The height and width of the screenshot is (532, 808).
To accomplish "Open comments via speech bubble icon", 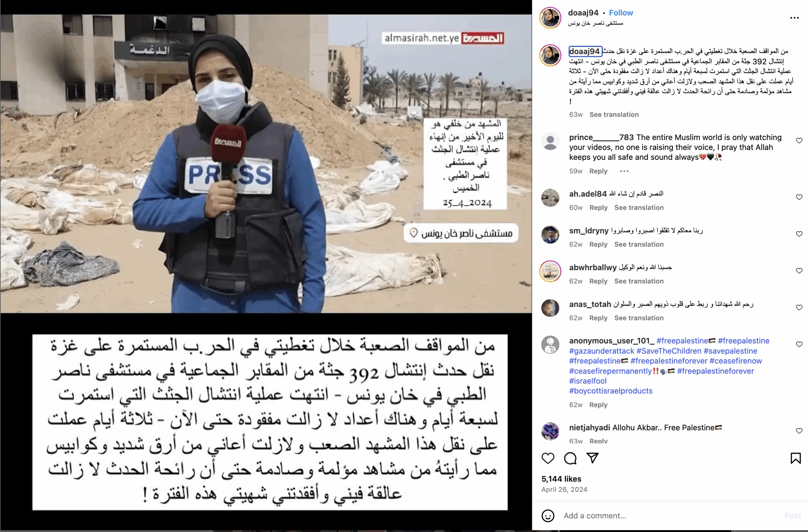I will pyautogui.click(x=570, y=458).
